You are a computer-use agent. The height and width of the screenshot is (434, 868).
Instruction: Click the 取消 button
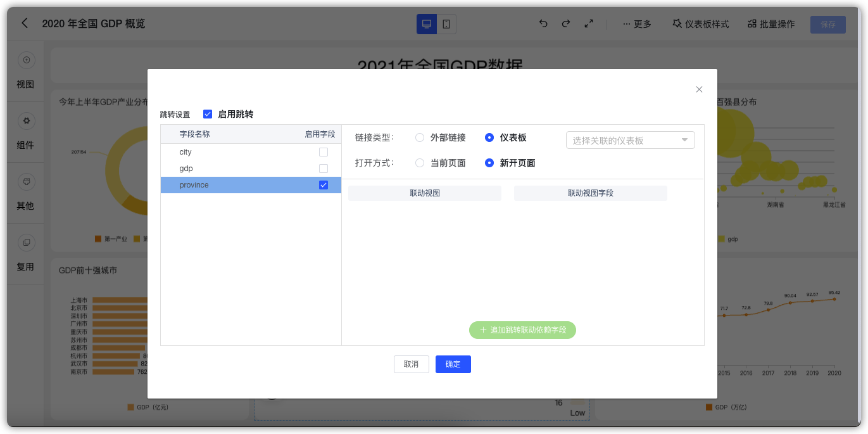(x=411, y=364)
